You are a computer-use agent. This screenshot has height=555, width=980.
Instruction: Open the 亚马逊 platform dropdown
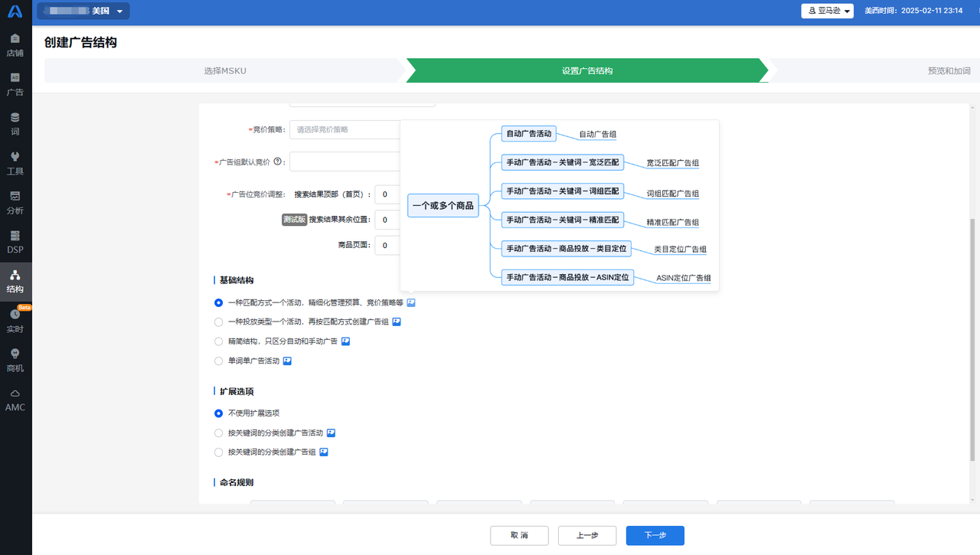click(827, 11)
